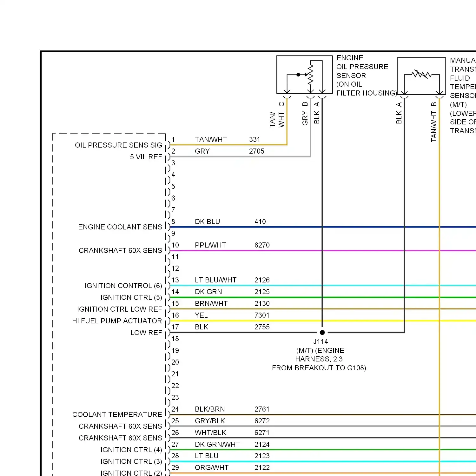476x476 pixels.
Task: Click the 'IGNITION CTRL (5)' label
Action: [x=131, y=297]
